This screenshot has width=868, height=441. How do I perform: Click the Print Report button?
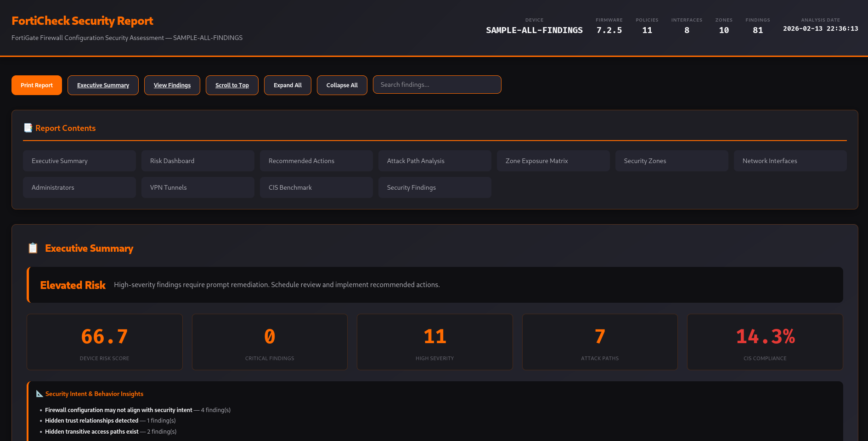(37, 85)
